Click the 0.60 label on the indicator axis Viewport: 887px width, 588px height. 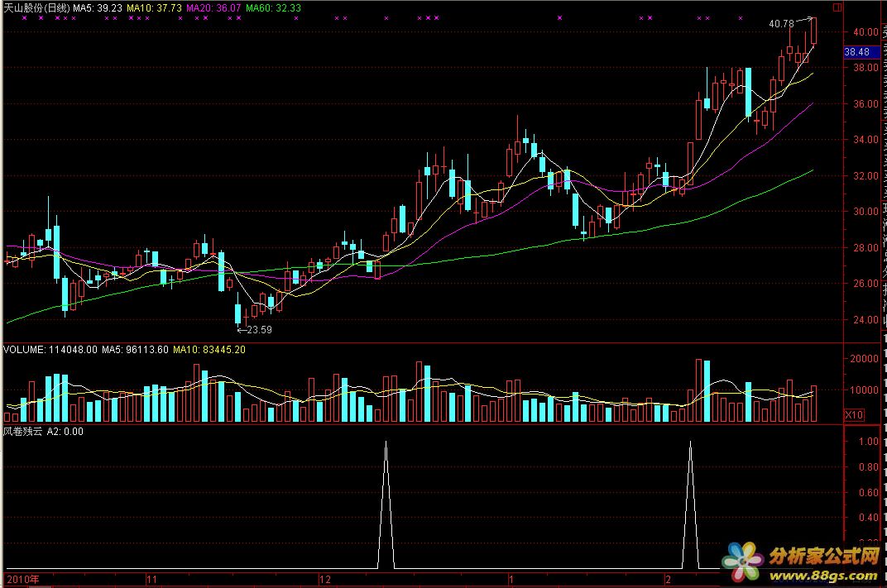point(869,492)
